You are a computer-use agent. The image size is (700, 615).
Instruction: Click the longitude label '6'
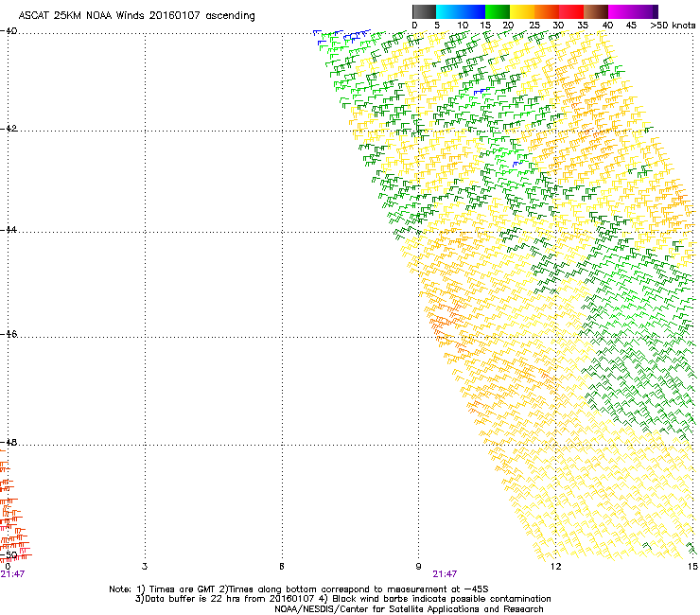point(282,567)
